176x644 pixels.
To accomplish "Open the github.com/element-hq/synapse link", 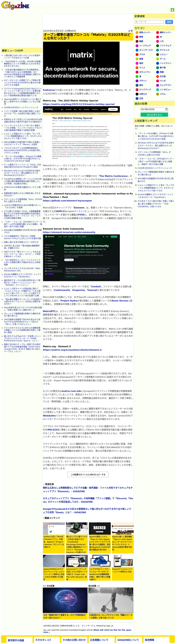I will (x=67, y=200).
